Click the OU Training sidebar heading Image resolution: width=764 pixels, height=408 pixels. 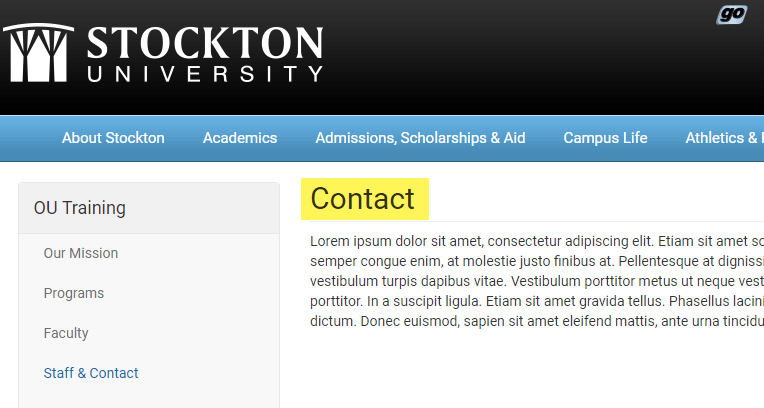pos(79,208)
